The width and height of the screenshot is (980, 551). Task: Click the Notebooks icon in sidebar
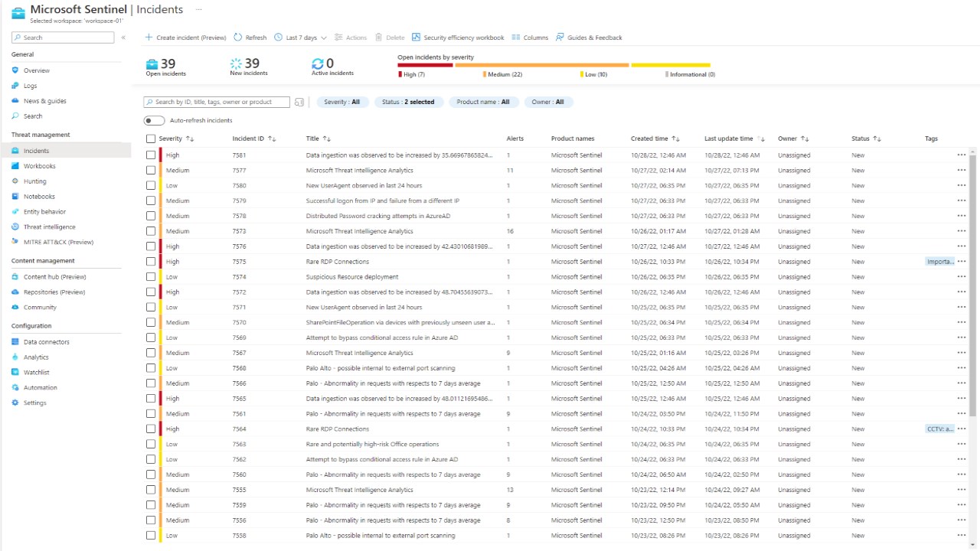pyautogui.click(x=15, y=197)
